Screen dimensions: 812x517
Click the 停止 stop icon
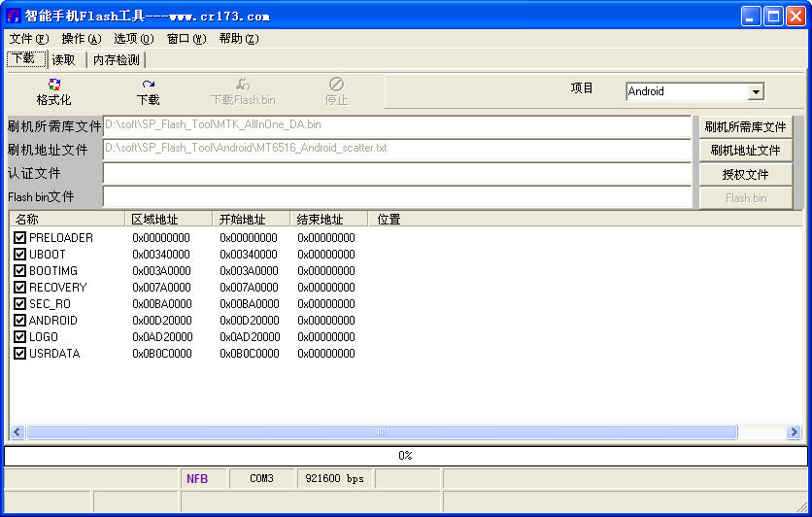(x=336, y=86)
